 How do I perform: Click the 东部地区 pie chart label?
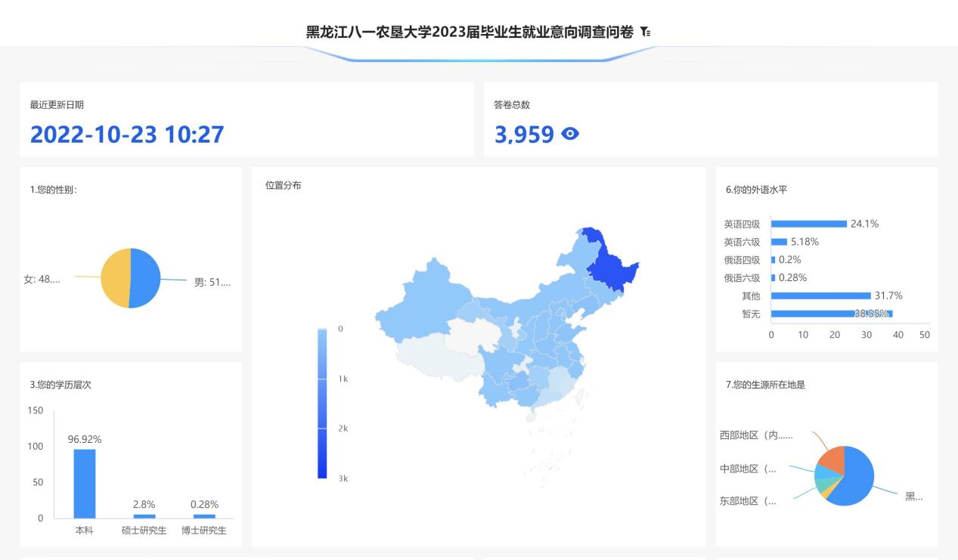748,500
